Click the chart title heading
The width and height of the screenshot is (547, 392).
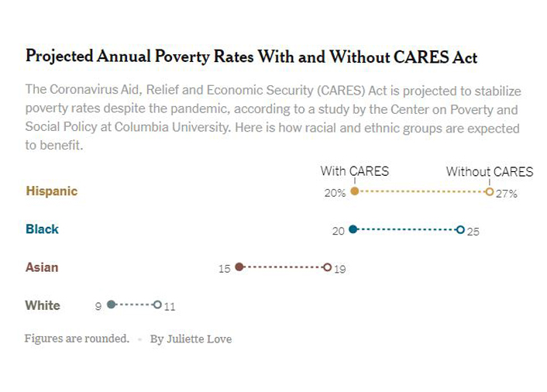tap(252, 56)
